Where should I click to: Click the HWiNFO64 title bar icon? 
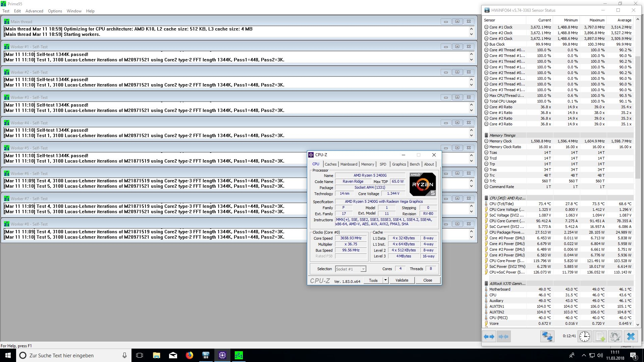pyautogui.click(x=487, y=10)
